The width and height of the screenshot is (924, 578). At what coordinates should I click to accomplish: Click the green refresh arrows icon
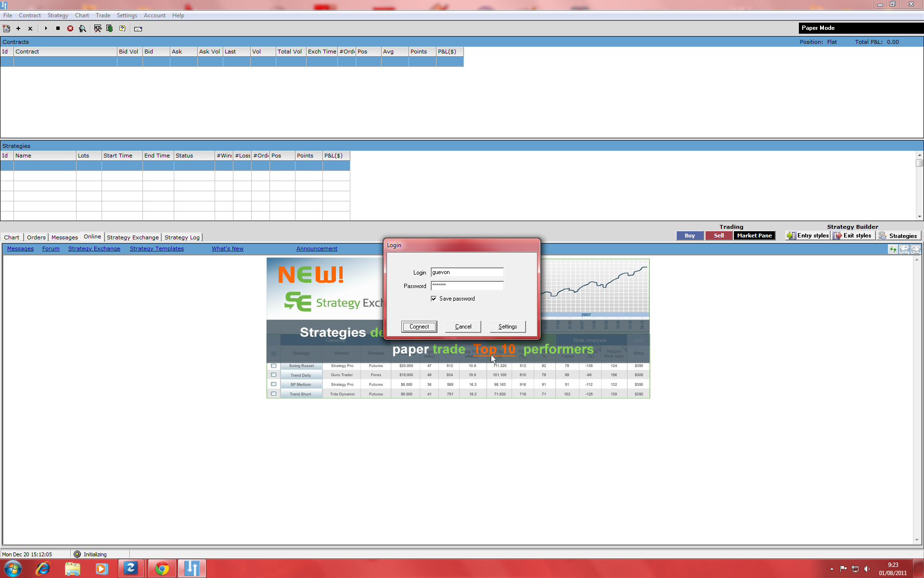point(893,249)
